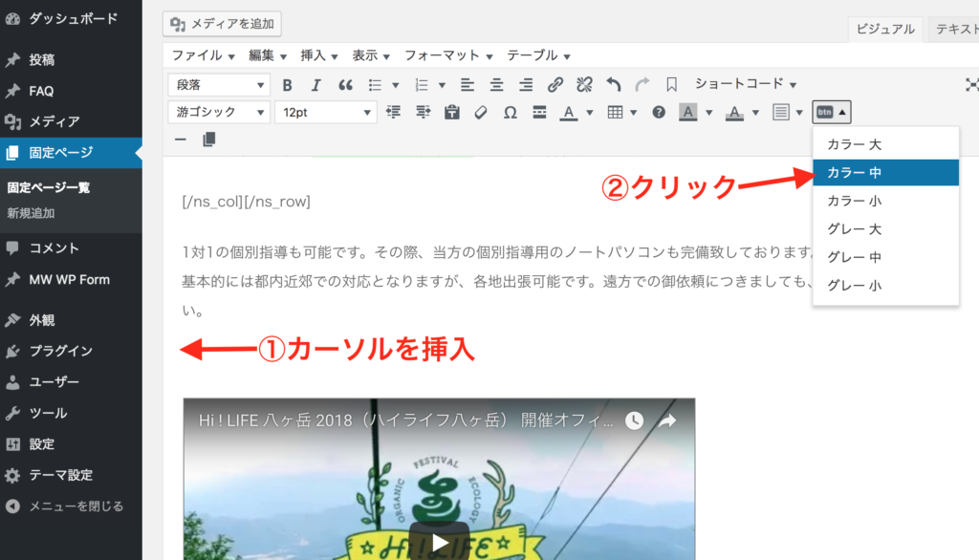The width and height of the screenshot is (979, 560).
Task: Click the eraser clear formatting icon
Action: pyautogui.click(x=481, y=113)
